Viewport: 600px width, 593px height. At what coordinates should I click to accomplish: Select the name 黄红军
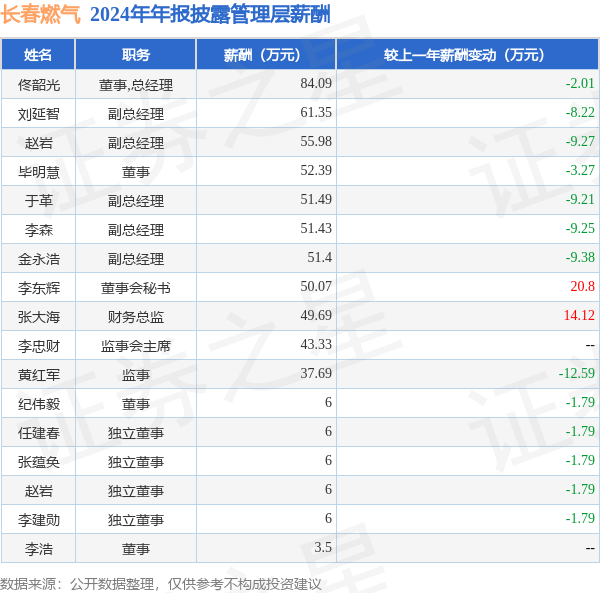click(39, 375)
